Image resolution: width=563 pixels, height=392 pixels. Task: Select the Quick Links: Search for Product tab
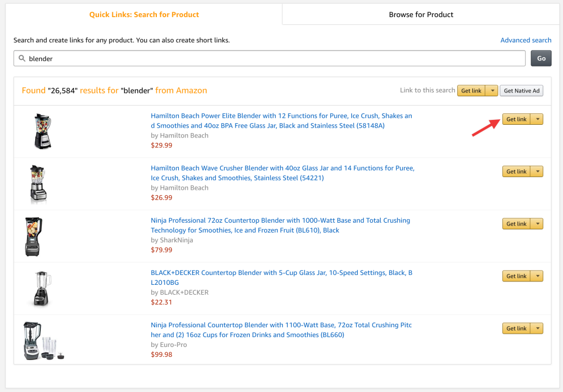tap(144, 14)
